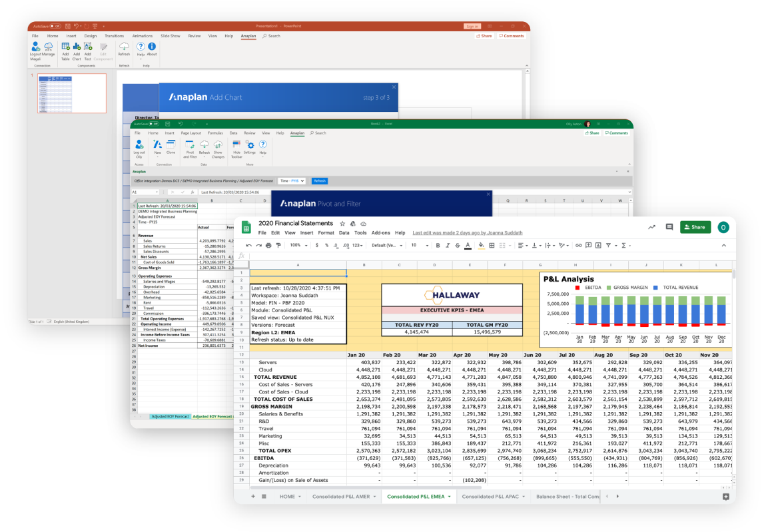Click the borders icon in Sheets toolbar

pos(492,246)
